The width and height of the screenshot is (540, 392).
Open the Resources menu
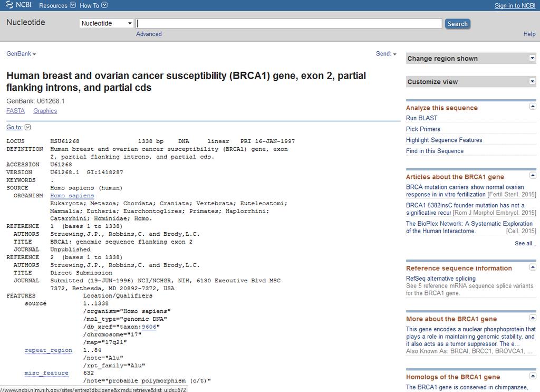(57, 5)
